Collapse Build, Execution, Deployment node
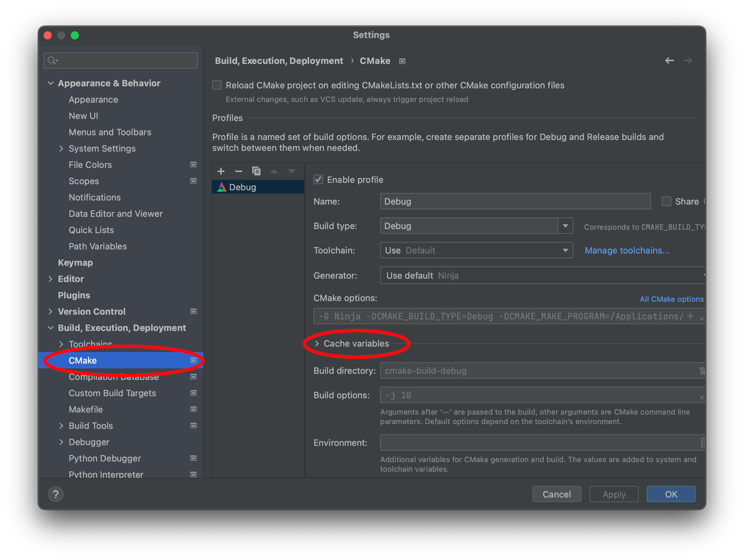The width and height of the screenshot is (744, 560). (51, 328)
